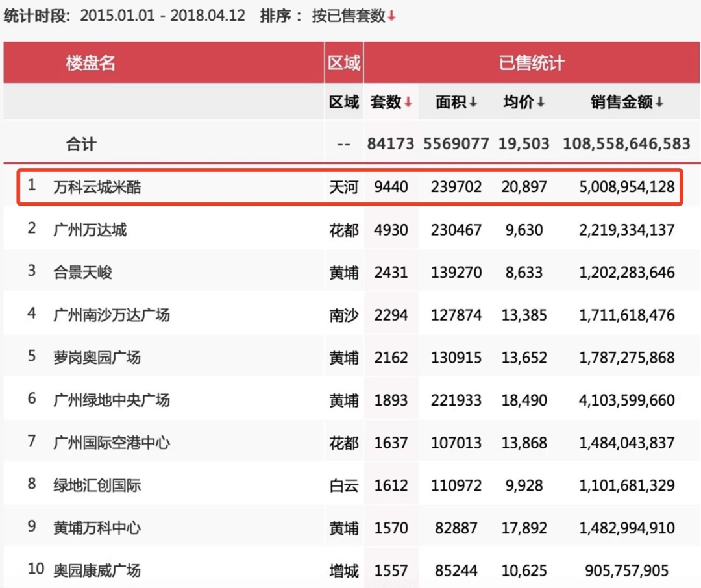Select the date range 2015.01.01 - 2018.04.12
Viewport: 701px width, 588px height.
pyautogui.click(x=163, y=16)
